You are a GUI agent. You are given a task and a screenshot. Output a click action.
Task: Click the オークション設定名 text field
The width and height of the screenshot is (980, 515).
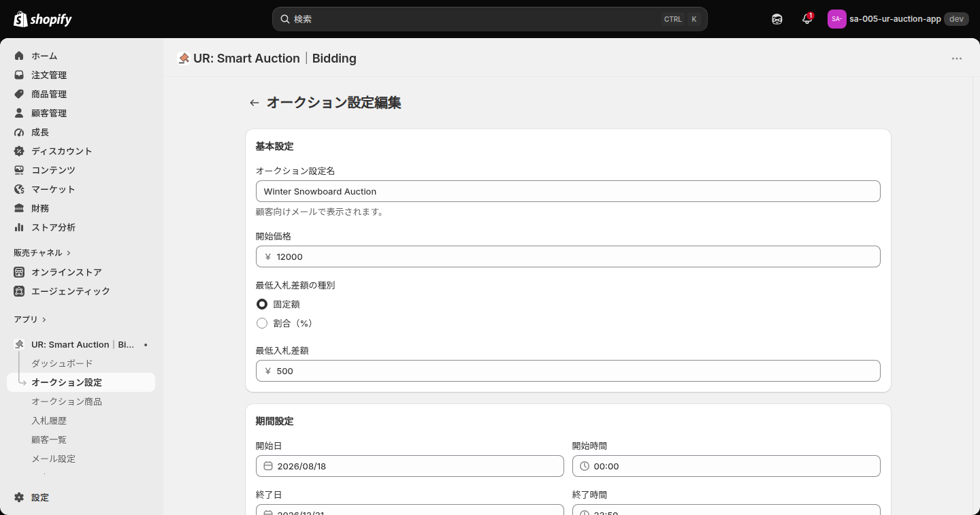[x=568, y=191]
